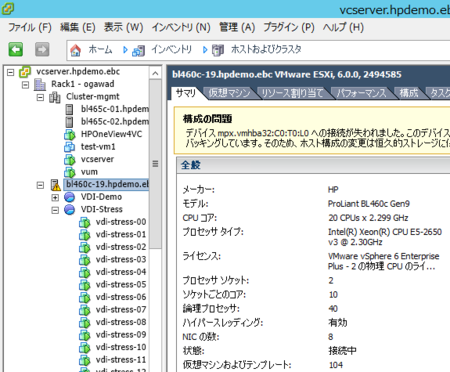This screenshot has height=372, width=450.
Task: Click the test-vm1 virtual machine icon
Action: click(69, 147)
